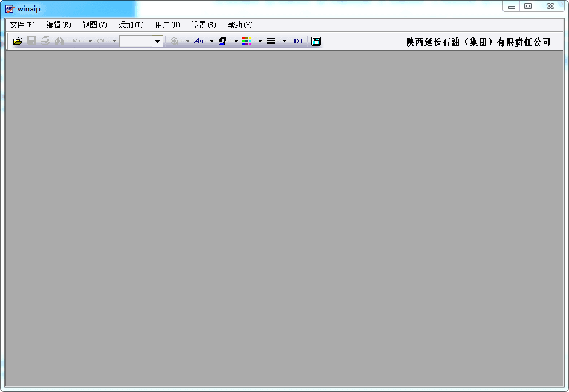
Task: Open the line width dropdown arrow
Action: click(x=284, y=41)
